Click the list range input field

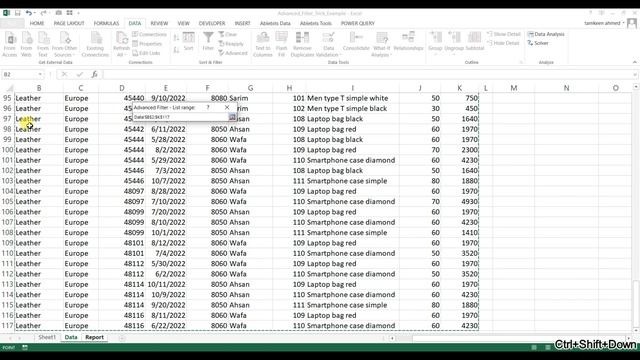(180, 117)
